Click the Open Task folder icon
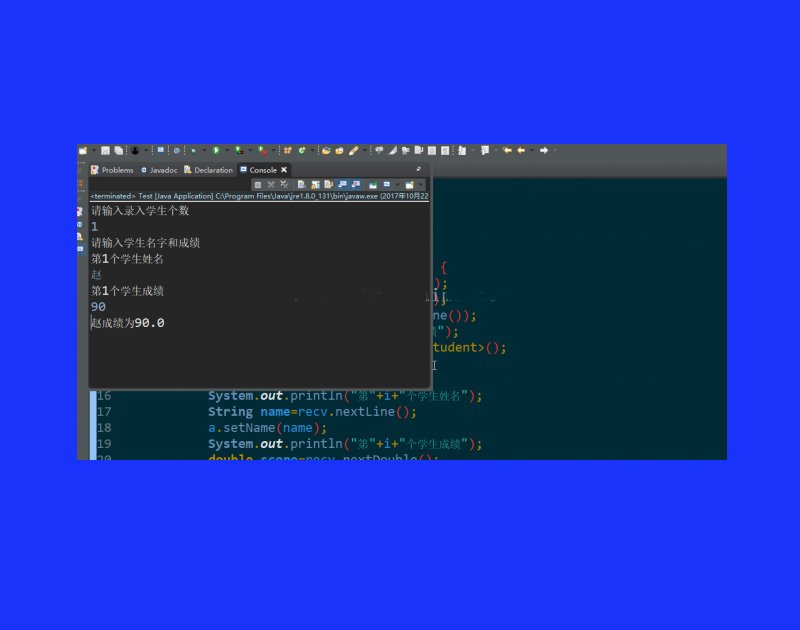The height and width of the screenshot is (630, 800). 339,150
